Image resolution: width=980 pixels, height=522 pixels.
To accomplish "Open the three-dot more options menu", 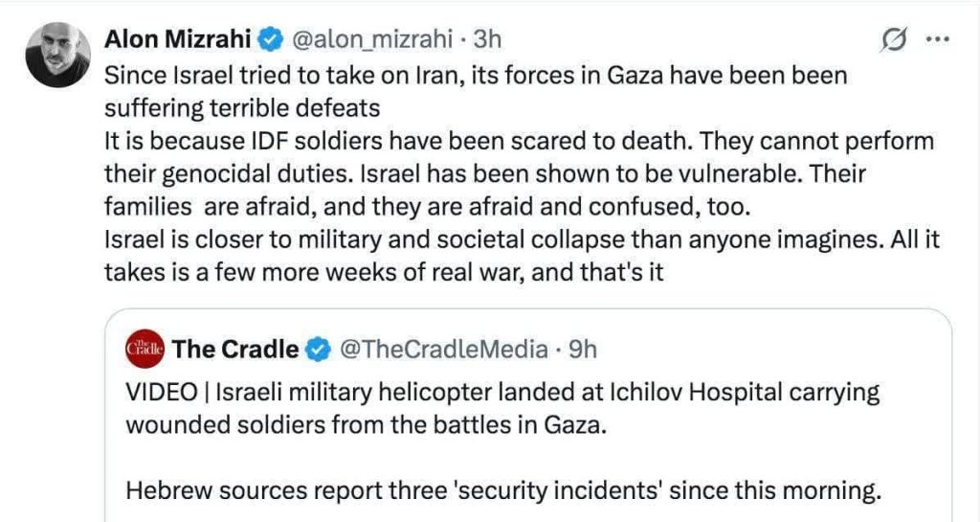I will 939,40.
